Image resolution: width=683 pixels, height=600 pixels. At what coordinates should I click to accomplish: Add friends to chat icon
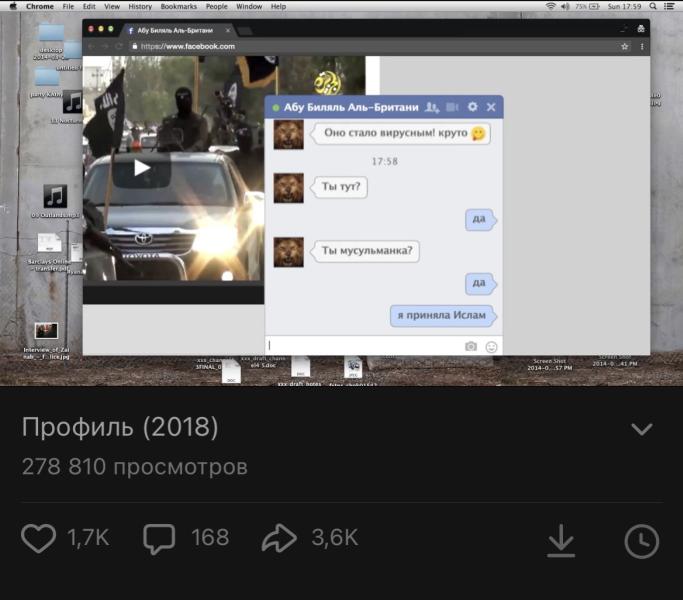pos(432,107)
